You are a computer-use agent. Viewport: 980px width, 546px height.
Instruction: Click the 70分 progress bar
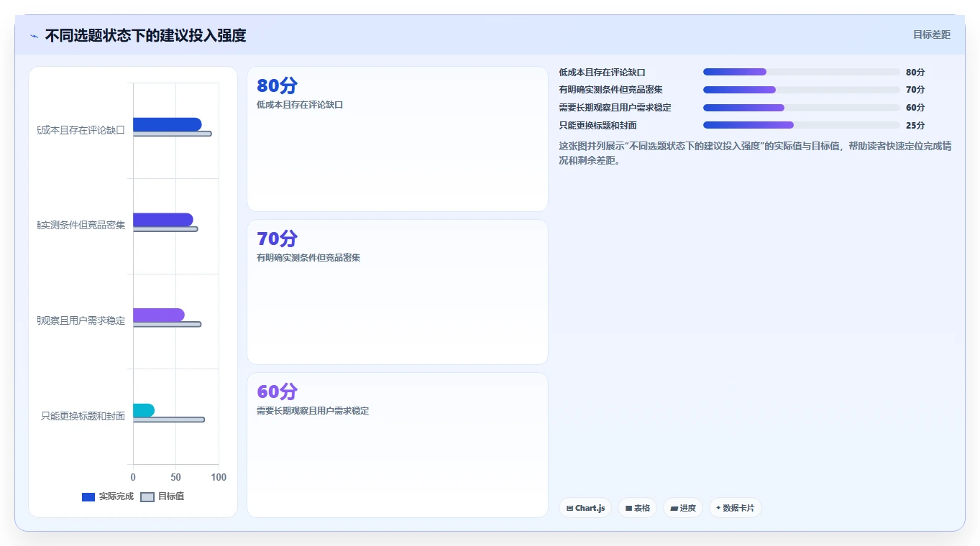pyautogui.click(x=802, y=90)
